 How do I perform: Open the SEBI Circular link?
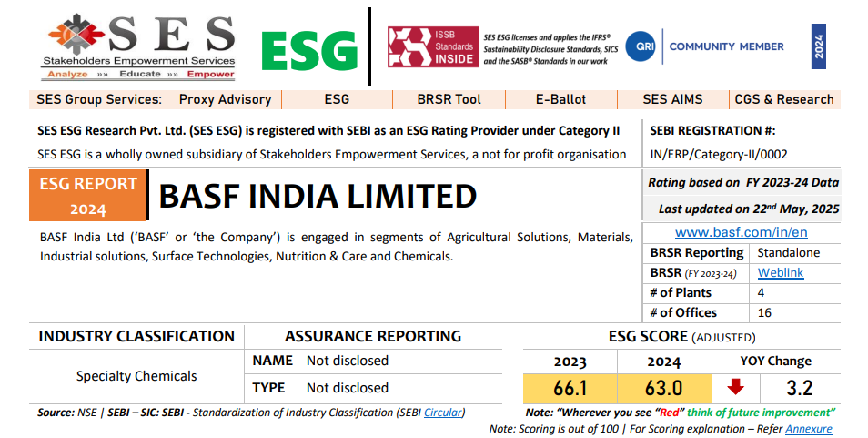pyautogui.click(x=442, y=413)
